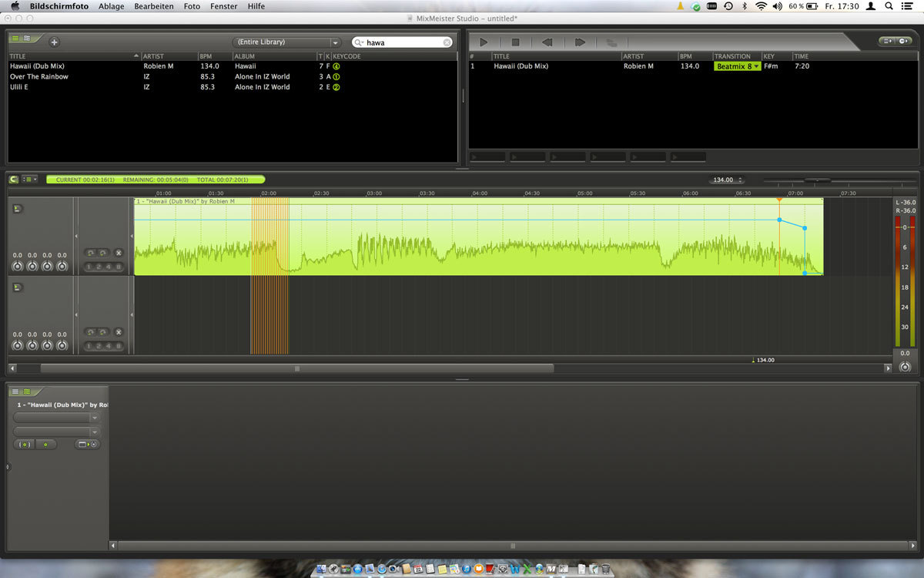
Task: Open the Foto menu
Action: (x=192, y=6)
